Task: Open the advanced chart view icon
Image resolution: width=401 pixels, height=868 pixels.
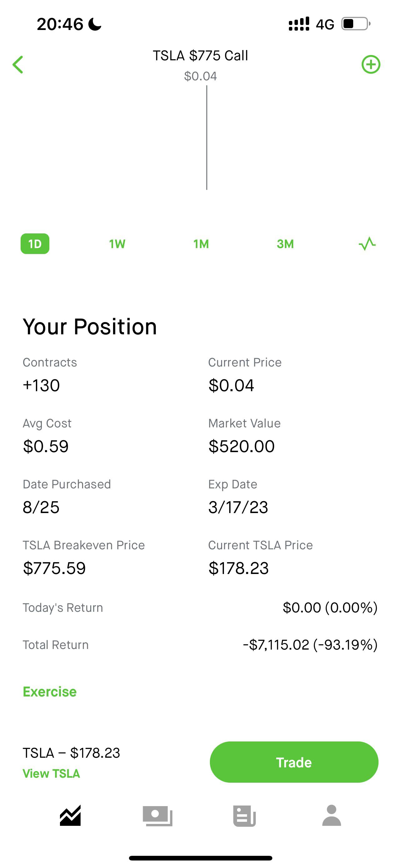Action: pos(367,244)
